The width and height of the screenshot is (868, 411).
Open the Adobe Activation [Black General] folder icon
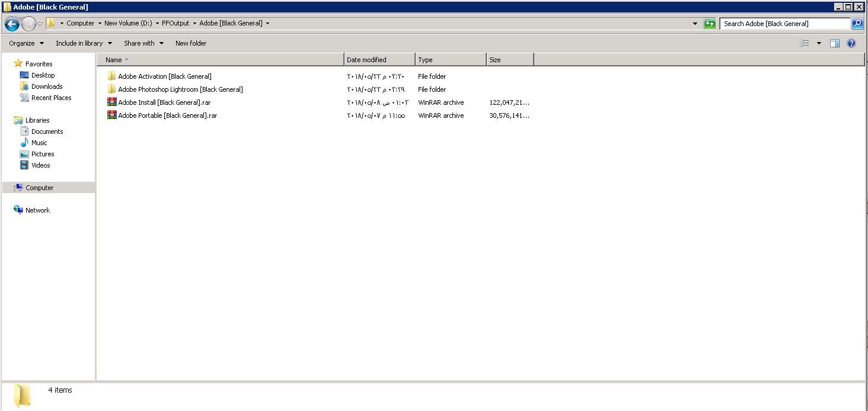(111, 76)
